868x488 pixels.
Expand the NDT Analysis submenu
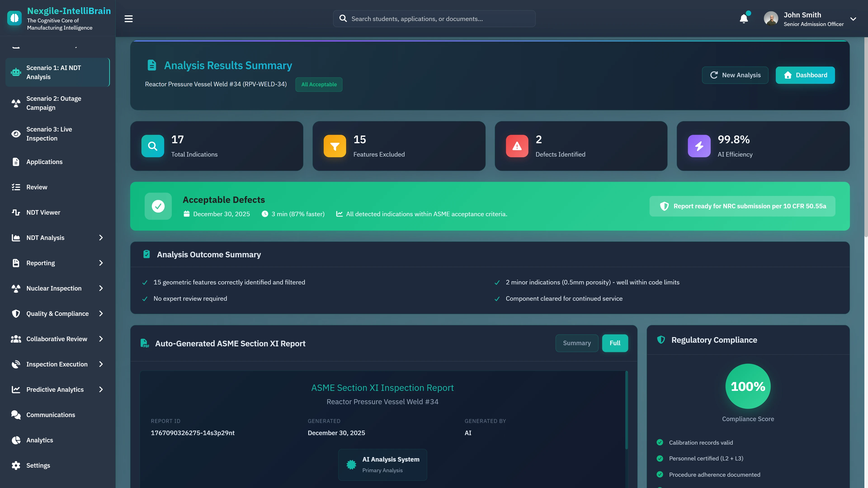101,238
